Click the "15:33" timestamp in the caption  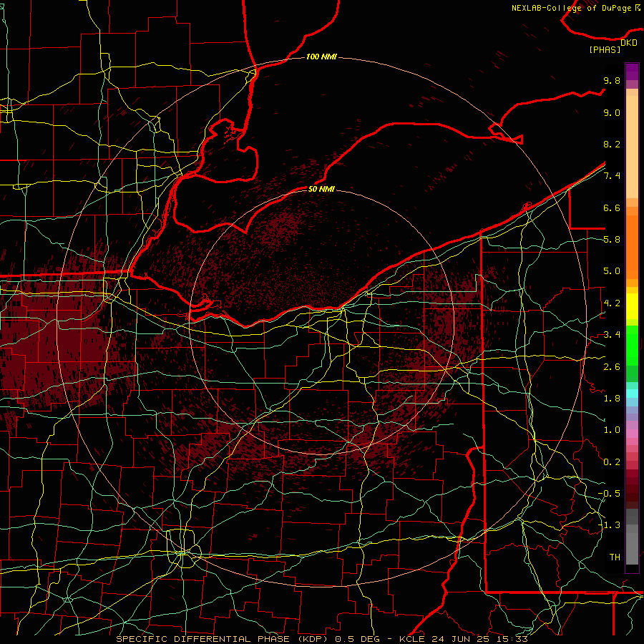click(x=512, y=639)
